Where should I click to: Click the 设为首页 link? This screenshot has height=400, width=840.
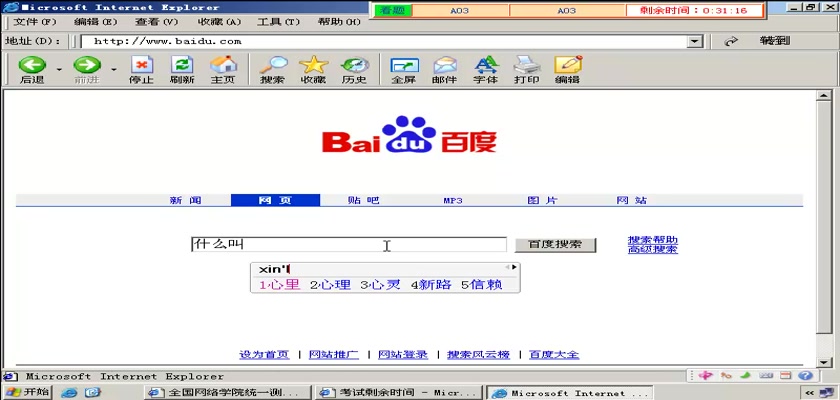click(264, 354)
